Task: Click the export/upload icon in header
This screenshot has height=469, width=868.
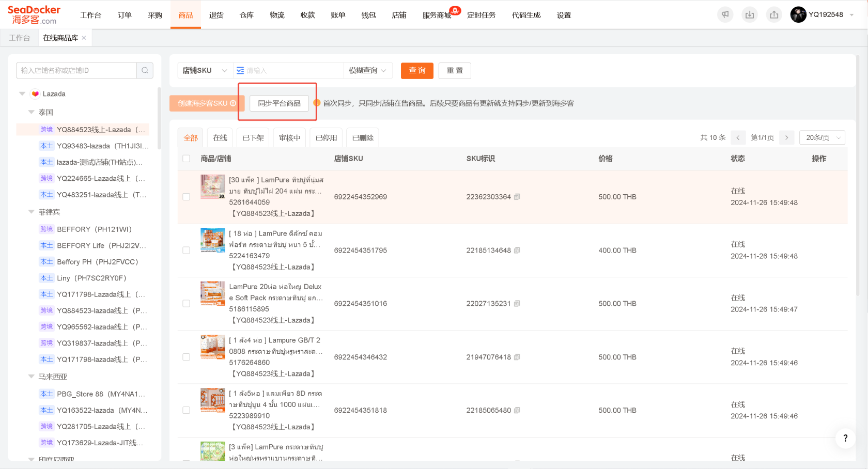Action: [x=774, y=15]
